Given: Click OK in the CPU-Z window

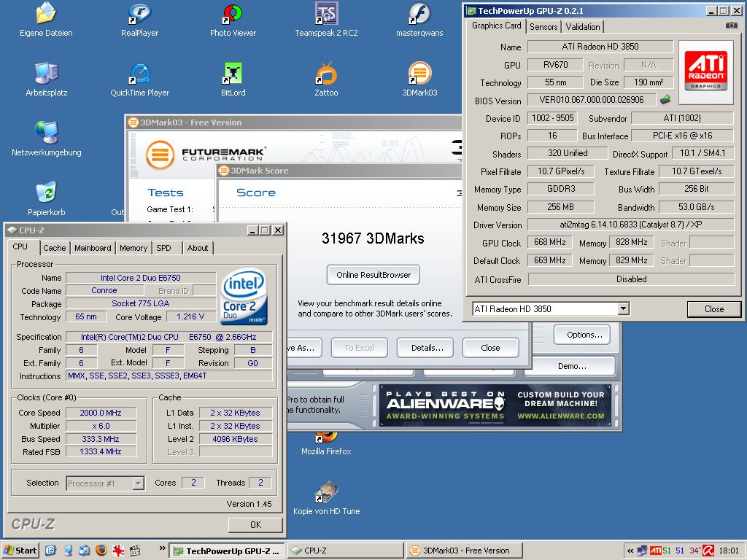Looking at the screenshot, I should click(255, 524).
